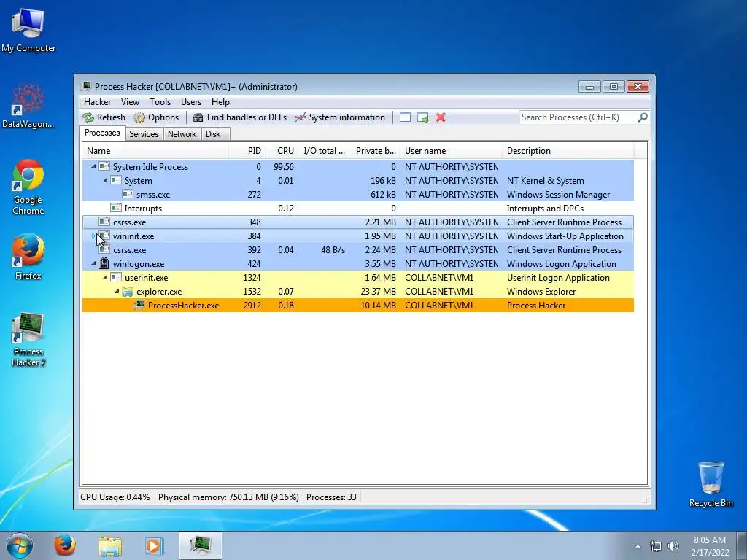Show hidden tray icons arrow
747x560 pixels.
click(x=638, y=546)
